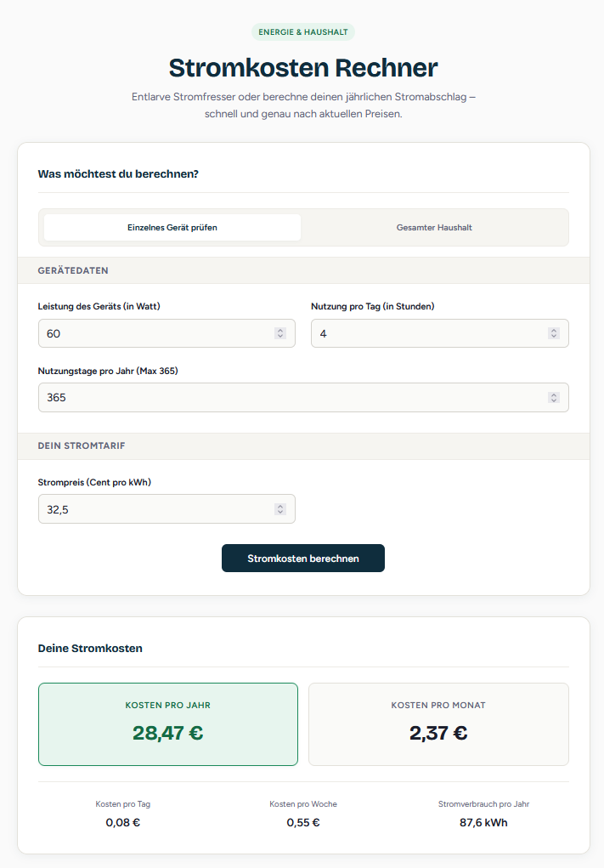Click the Energie & Haushalt badge

tap(303, 32)
